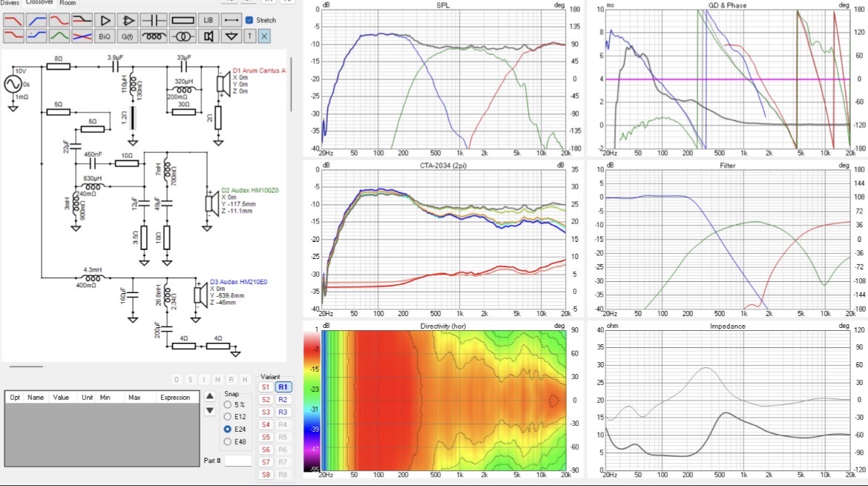Add a loudspeaker driver symbol
This screenshot has height=486, width=868.
click(x=208, y=36)
